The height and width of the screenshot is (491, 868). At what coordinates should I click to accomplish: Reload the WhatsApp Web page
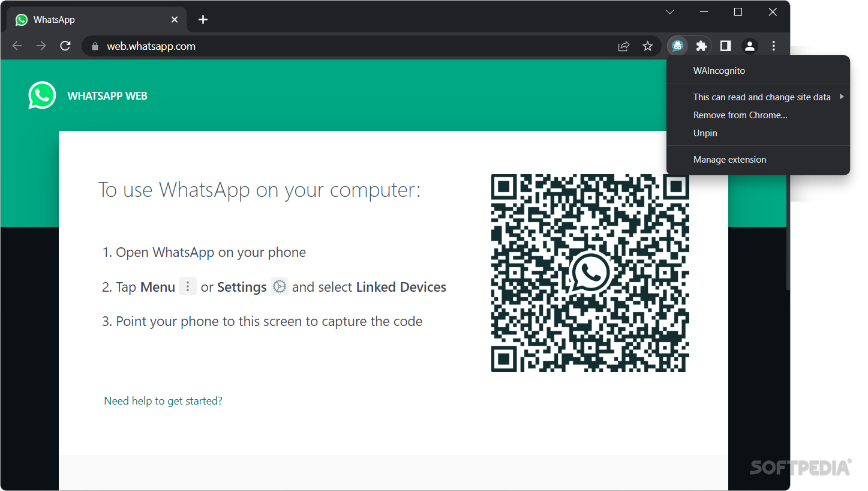[65, 46]
